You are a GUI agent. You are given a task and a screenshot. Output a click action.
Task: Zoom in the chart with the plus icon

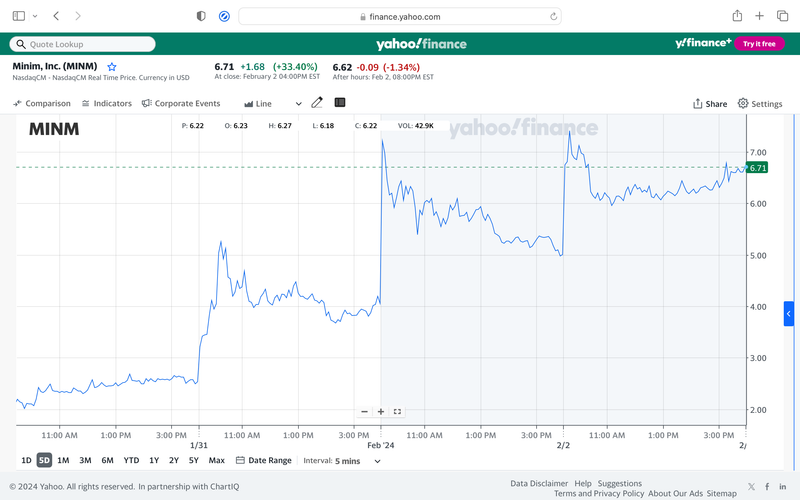[381, 412]
